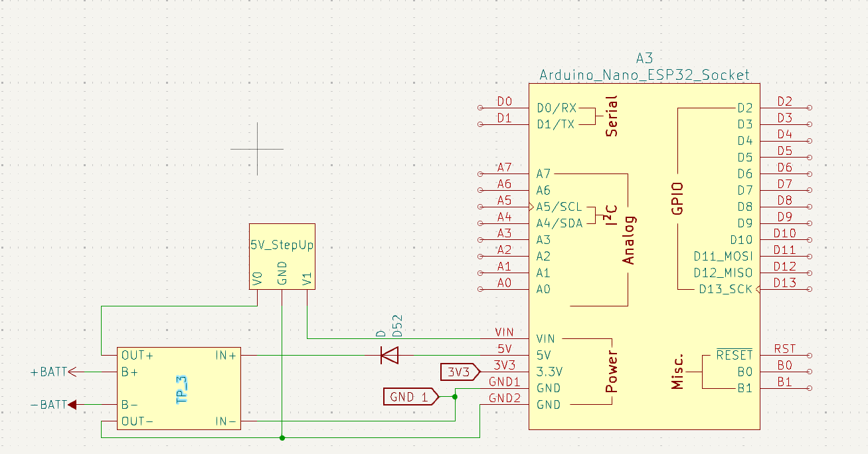Select the 3V3 global label flag
The height and width of the screenshot is (454, 868).
point(460,372)
